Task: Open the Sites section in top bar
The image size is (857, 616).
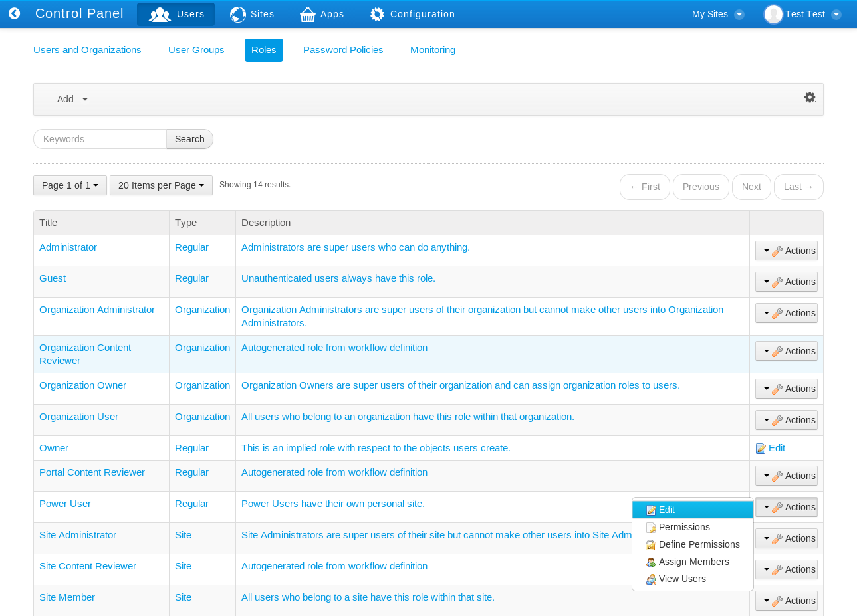Action: coord(252,14)
